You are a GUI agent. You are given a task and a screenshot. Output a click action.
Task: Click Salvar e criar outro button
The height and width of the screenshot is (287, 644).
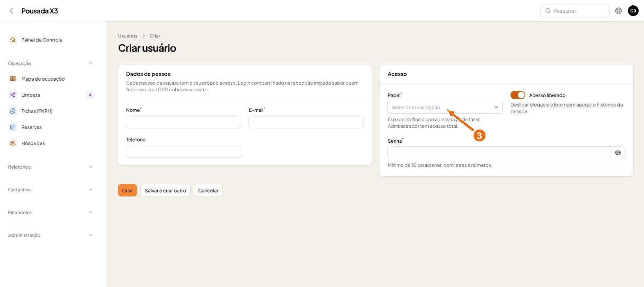tap(166, 190)
